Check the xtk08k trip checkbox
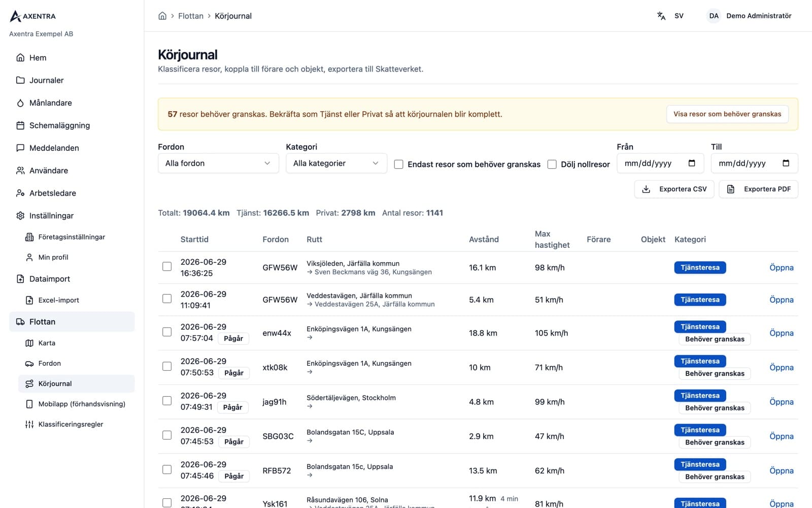 167,366
